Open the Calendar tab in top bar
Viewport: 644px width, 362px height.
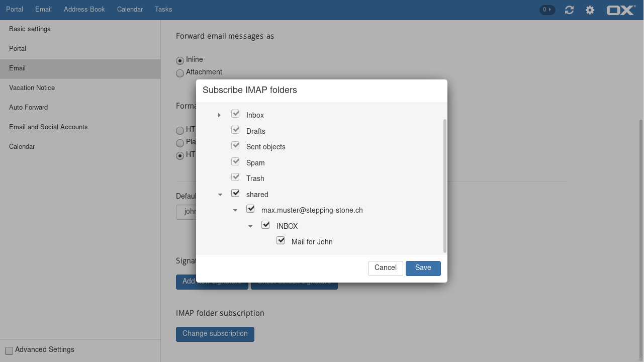tap(130, 10)
